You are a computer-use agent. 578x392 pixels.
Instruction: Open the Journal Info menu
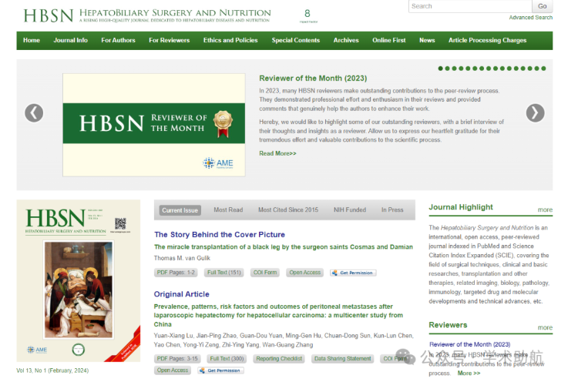(x=70, y=40)
